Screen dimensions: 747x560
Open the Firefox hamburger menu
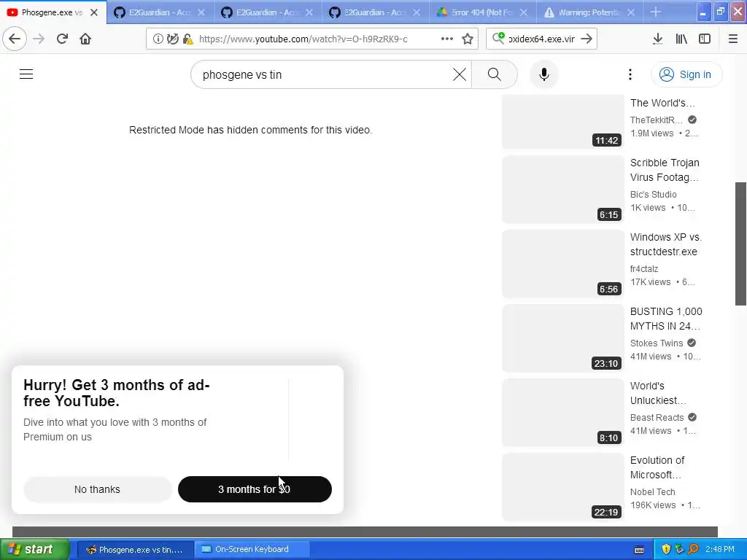733,39
